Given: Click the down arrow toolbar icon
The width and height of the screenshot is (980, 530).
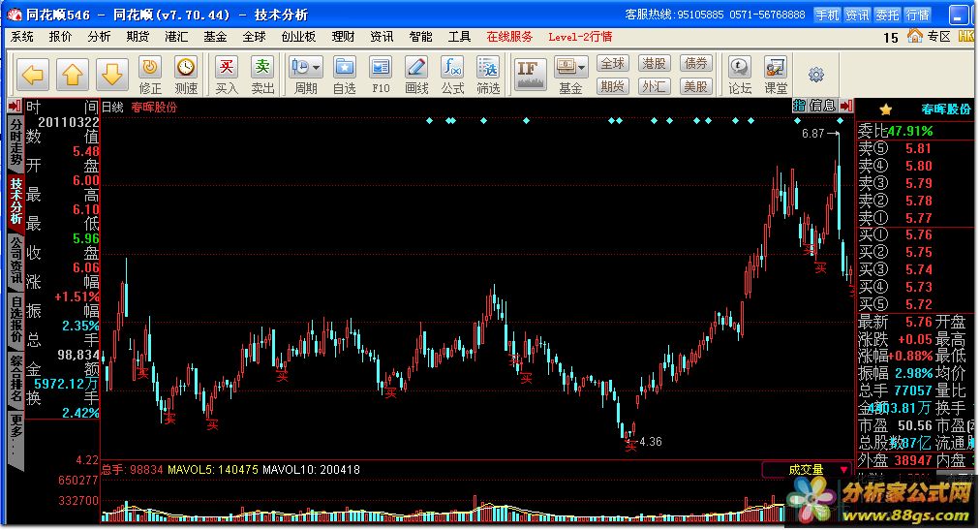Looking at the screenshot, I should click(x=112, y=75).
